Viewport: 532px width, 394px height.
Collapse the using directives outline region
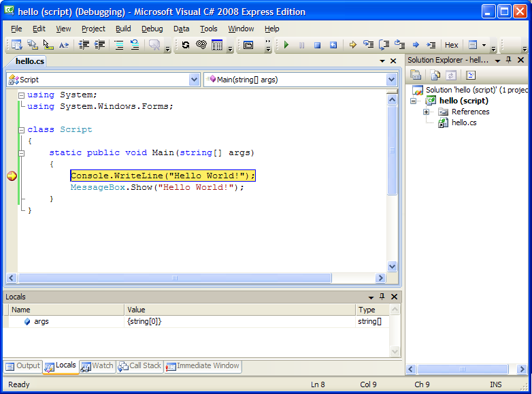coord(21,95)
